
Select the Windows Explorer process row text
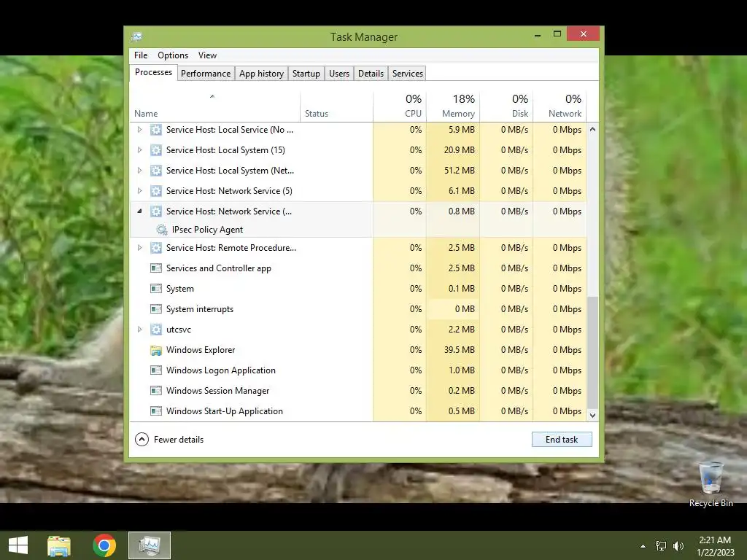201,350
